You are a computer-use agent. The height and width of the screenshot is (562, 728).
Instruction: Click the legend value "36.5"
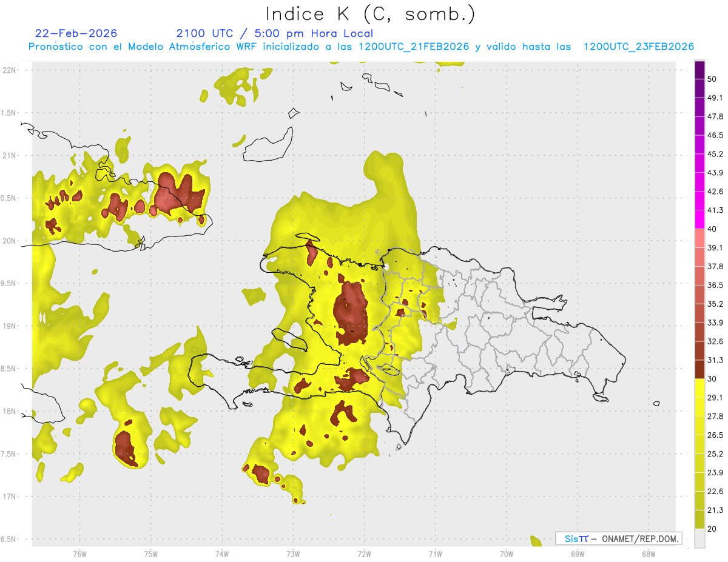[715, 286]
